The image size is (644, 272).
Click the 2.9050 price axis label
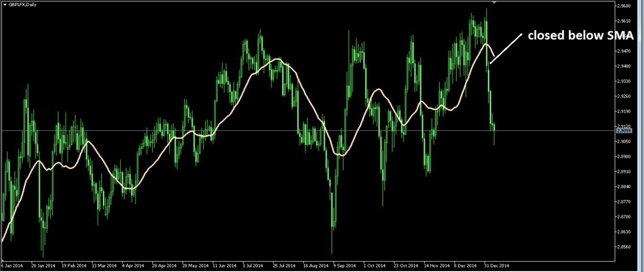tap(624, 142)
